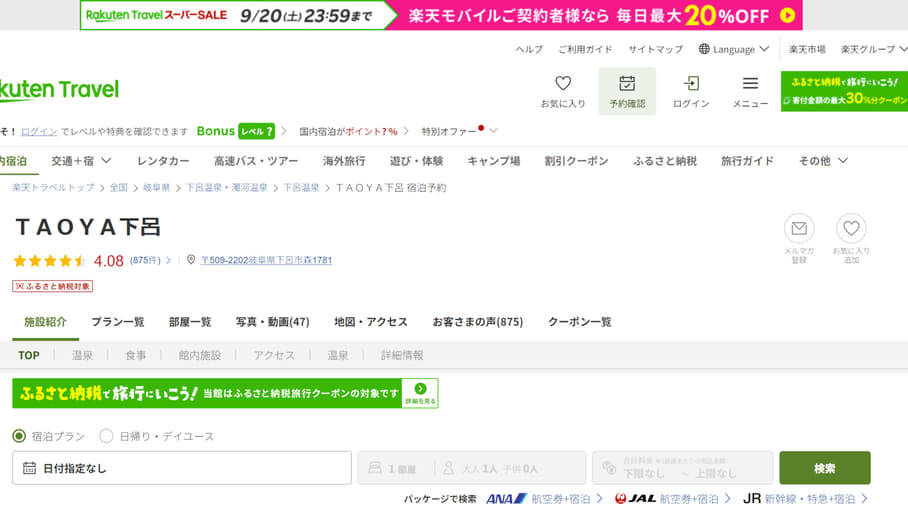Viewport: 908px width, 512px height.
Task: Select TOP sub-navigation item
Action: [29, 355]
